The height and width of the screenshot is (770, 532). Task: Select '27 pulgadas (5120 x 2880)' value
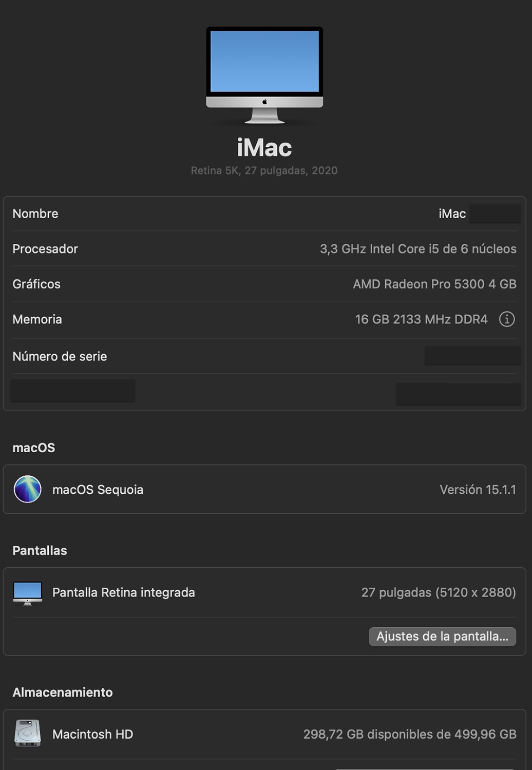[439, 592]
